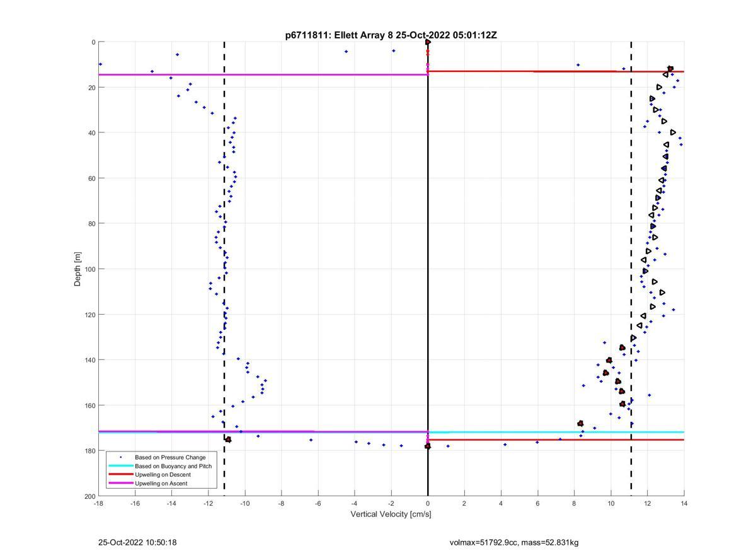This screenshot has width=756, height=558.
Task: Click the 'Based on Buoyancy and Pitch' legend entry
Action: [173, 466]
